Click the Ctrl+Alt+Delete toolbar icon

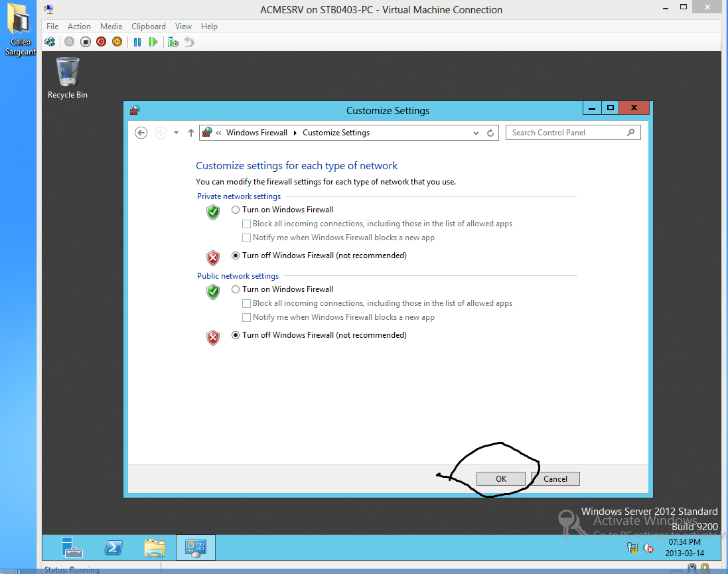50,42
